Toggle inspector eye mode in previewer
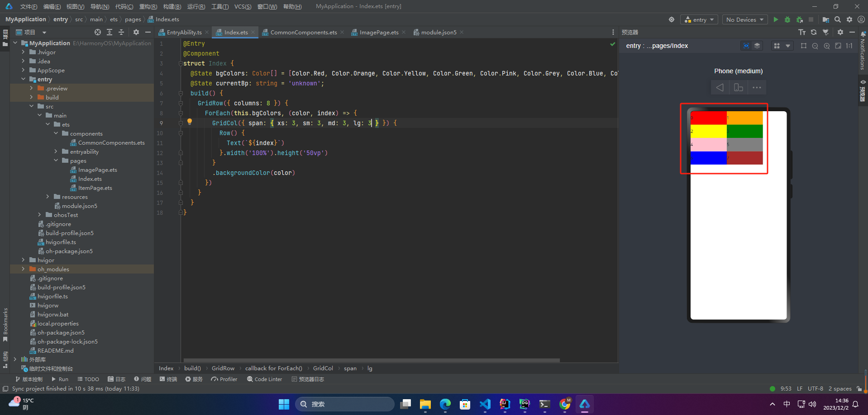868x415 pixels. click(746, 46)
